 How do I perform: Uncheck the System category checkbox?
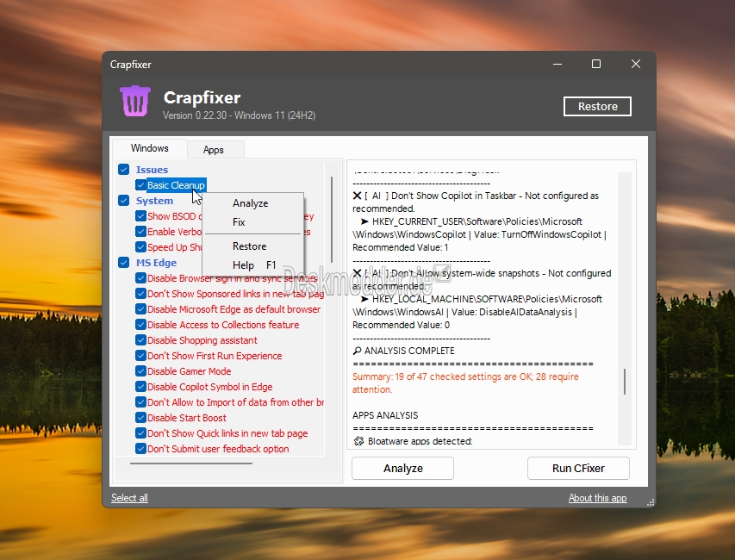pos(124,201)
